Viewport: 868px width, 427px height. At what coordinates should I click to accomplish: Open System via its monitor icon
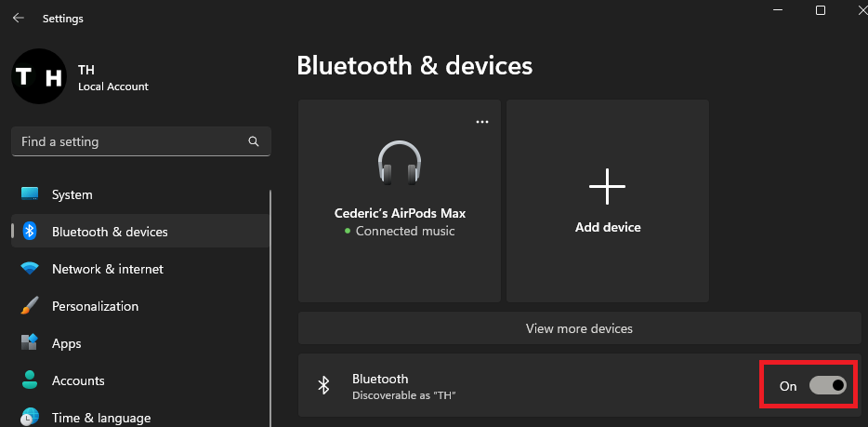click(30, 194)
